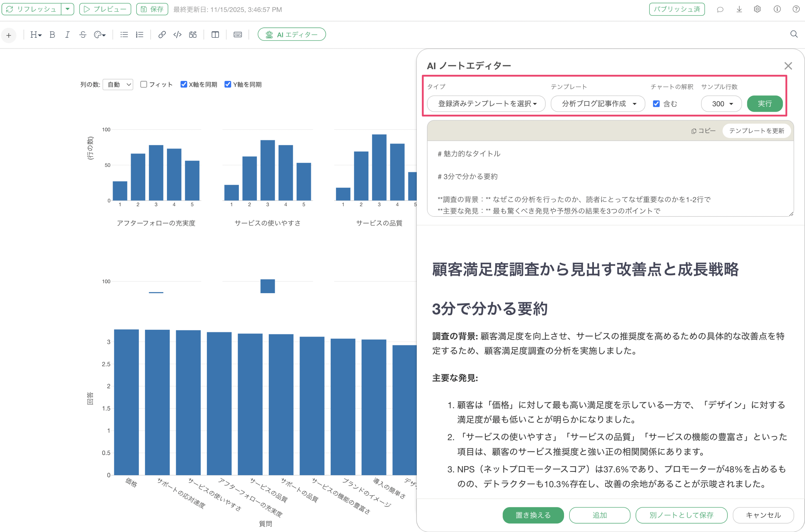The width and height of the screenshot is (805, 532).
Task: Open the リフレッシュ dropdown arrow menu
Action: [x=68, y=9]
